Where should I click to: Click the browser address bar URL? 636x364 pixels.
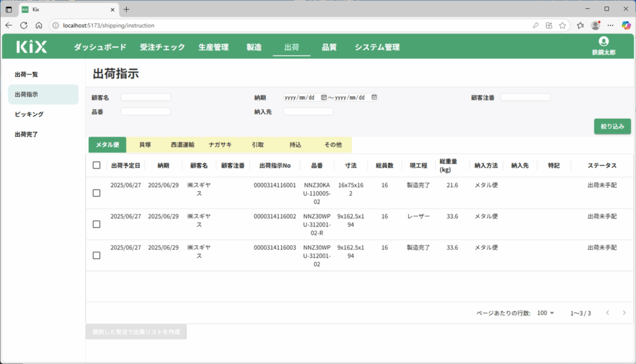click(x=109, y=25)
